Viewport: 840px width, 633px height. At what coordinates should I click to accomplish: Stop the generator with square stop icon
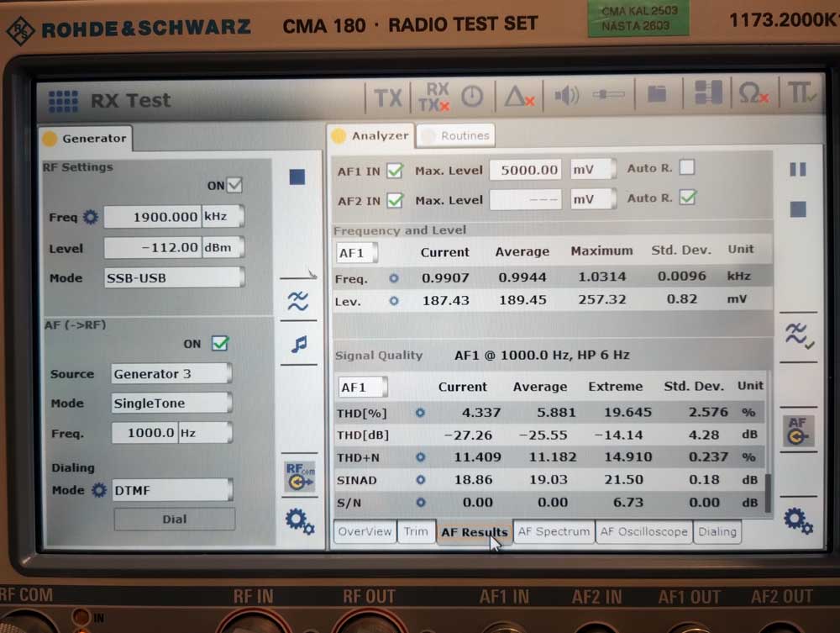pos(297,177)
